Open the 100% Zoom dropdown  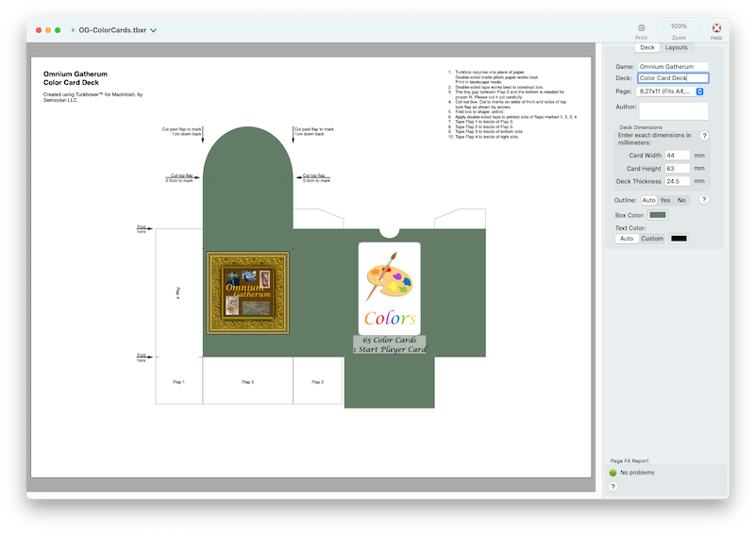[x=679, y=26]
